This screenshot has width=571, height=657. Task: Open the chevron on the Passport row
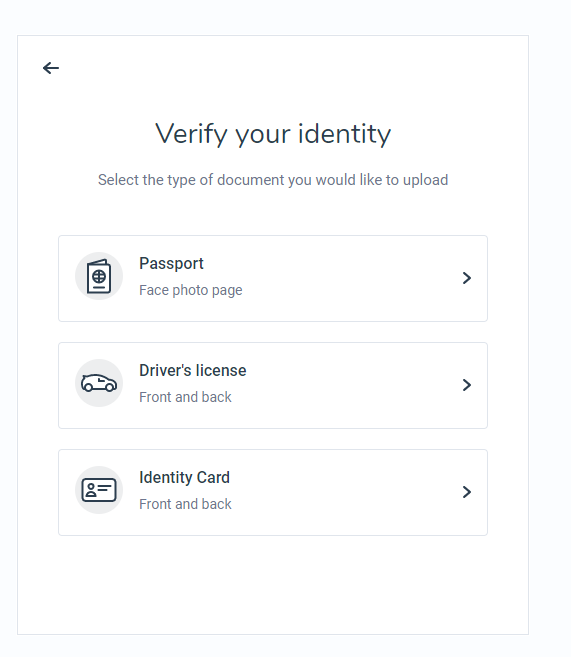click(x=467, y=278)
